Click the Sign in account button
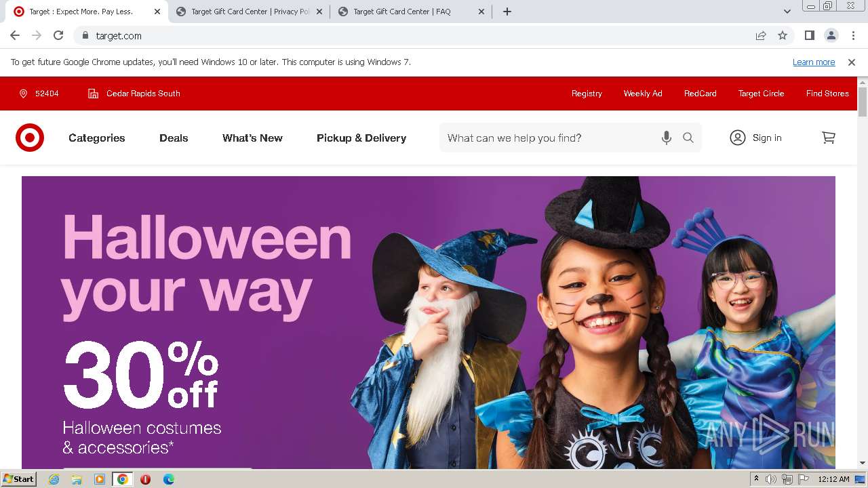The height and width of the screenshot is (488, 868). coord(755,138)
